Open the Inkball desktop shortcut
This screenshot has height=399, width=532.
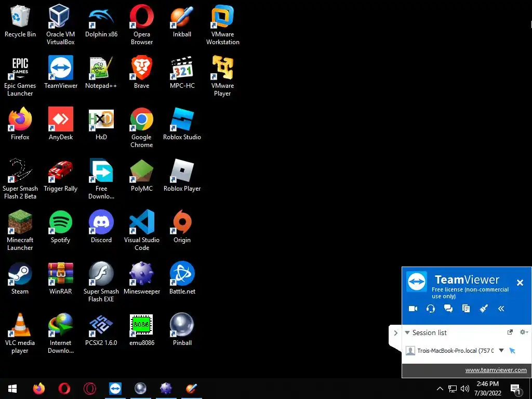pos(182,21)
